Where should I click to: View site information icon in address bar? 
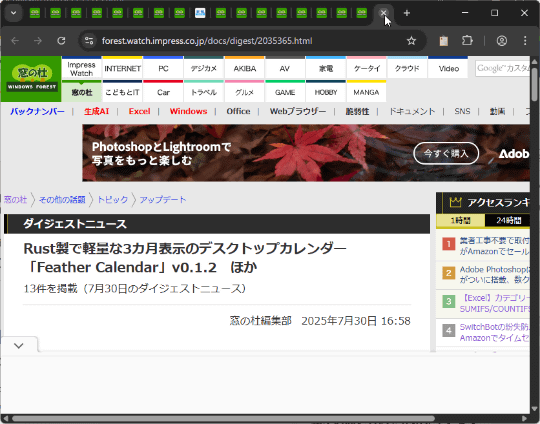point(89,41)
